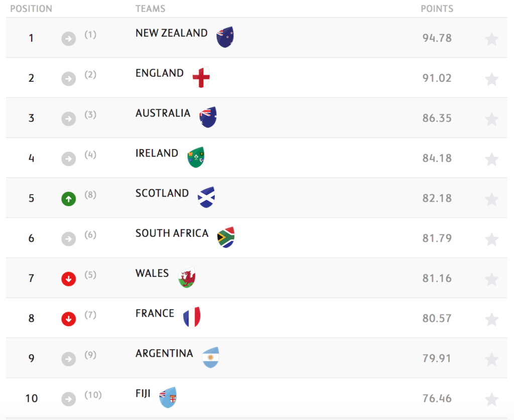This screenshot has height=420, width=514.
Task: Click Scotland's points value 82.18
Action: tap(437, 198)
